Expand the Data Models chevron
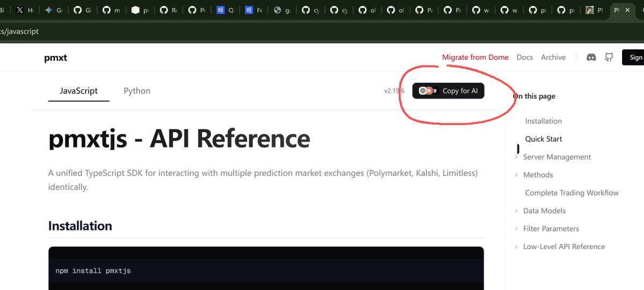The width and height of the screenshot is (644, 290). pyautogui.click(x=516, y=211)
